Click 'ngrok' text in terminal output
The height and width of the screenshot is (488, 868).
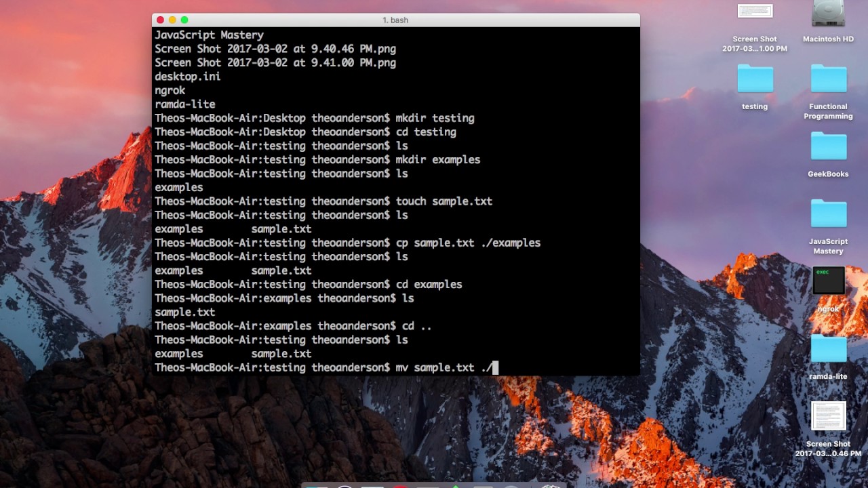pos(170,90)
